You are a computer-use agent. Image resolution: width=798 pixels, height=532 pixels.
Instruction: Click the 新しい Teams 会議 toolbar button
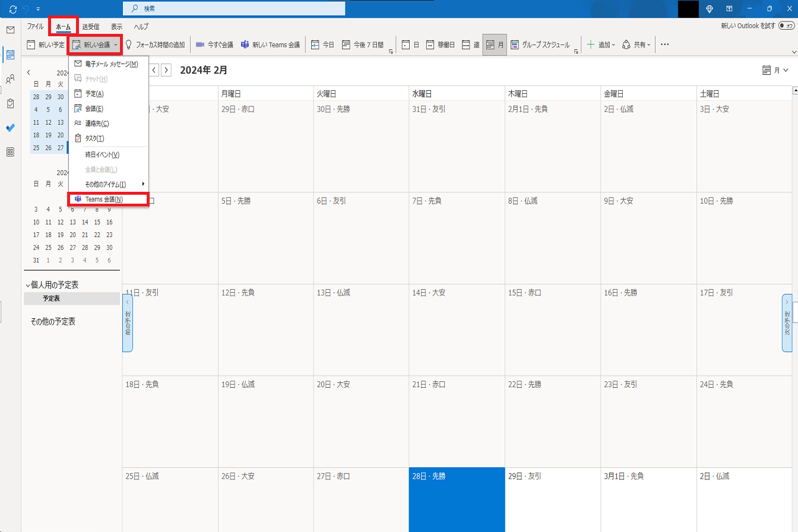point(271,45)
